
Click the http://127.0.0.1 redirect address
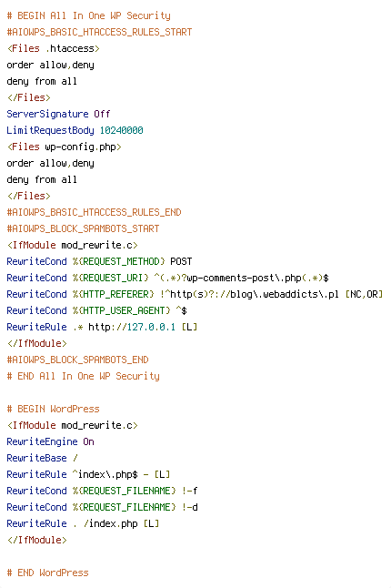pyautogui.click(x=132, y=327)
